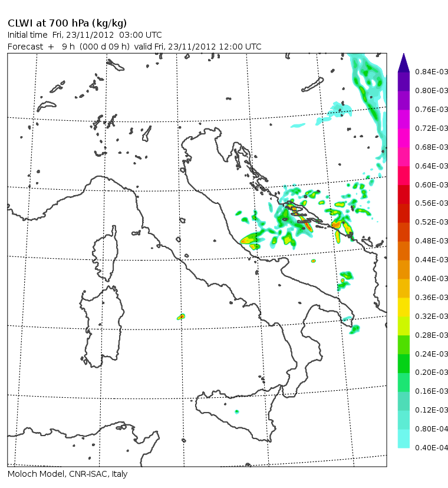Screen dimensions: 448x488
Task: Click the colorbar label 0.64E-03
Action: [431, 166]
